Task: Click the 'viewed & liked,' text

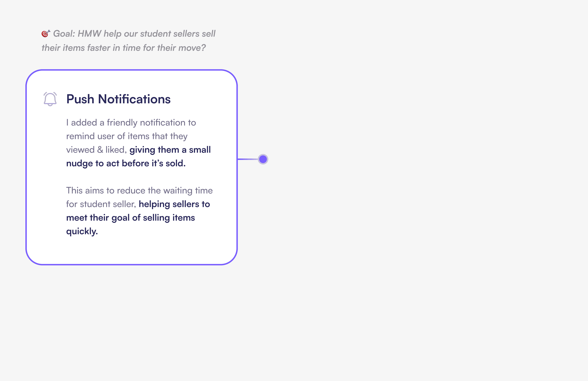Action: (x=96, y=150)
